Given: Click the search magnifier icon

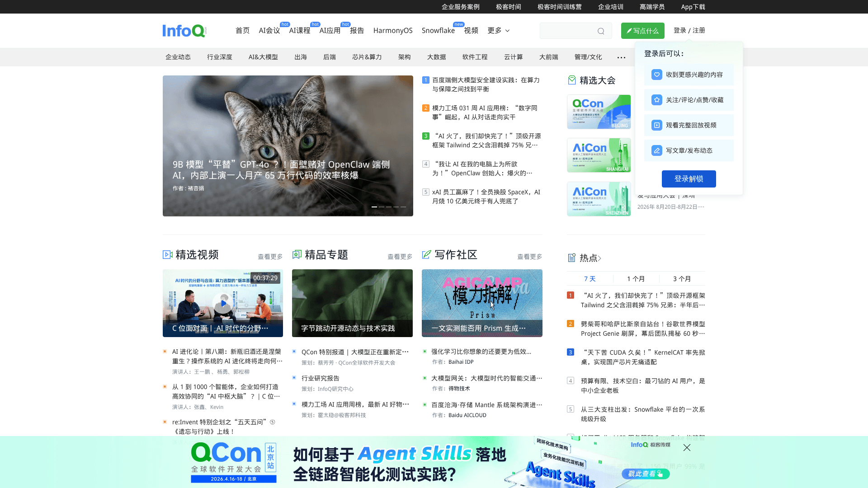Looking at the screenshot, I should (600, 31).
